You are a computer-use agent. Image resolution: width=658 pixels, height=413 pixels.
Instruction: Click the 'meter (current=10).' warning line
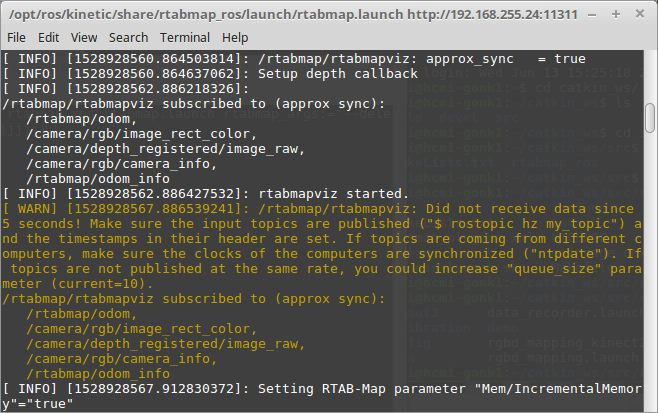coord(78,283)
